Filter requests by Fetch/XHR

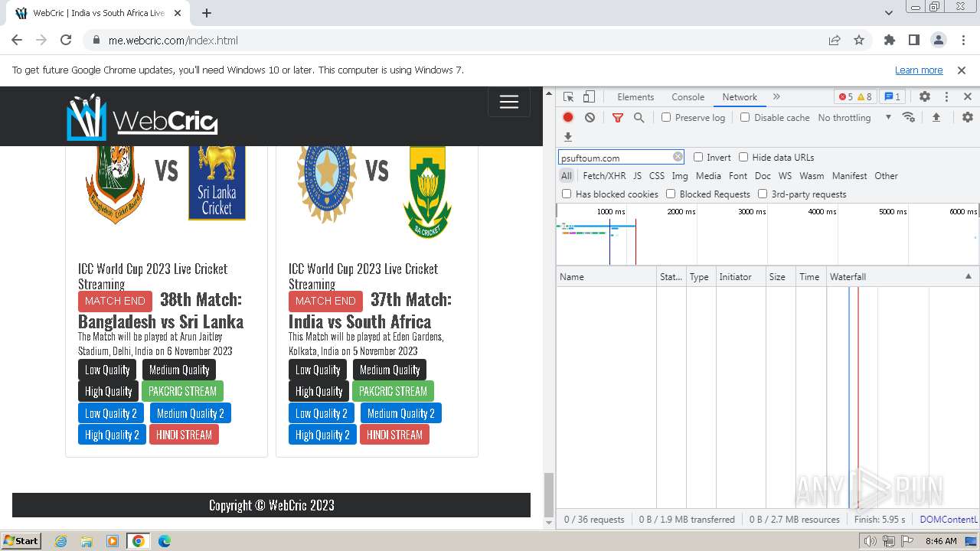coord(604,175)
